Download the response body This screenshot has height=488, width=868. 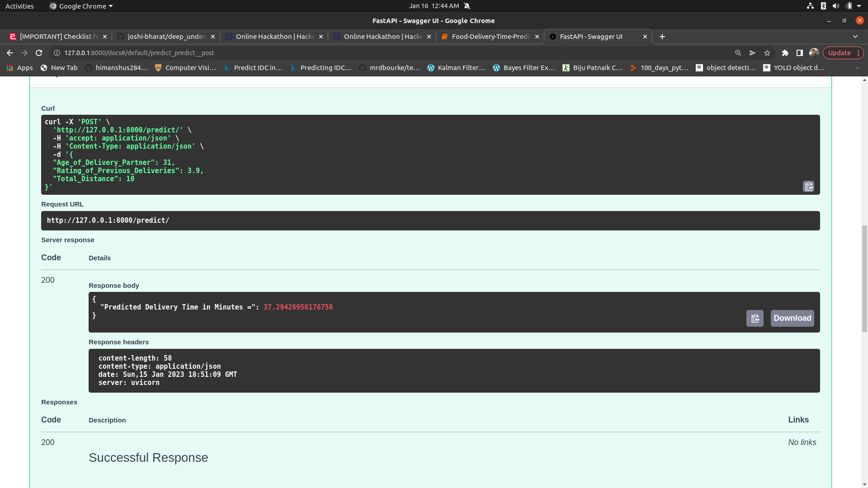(792, 318)
